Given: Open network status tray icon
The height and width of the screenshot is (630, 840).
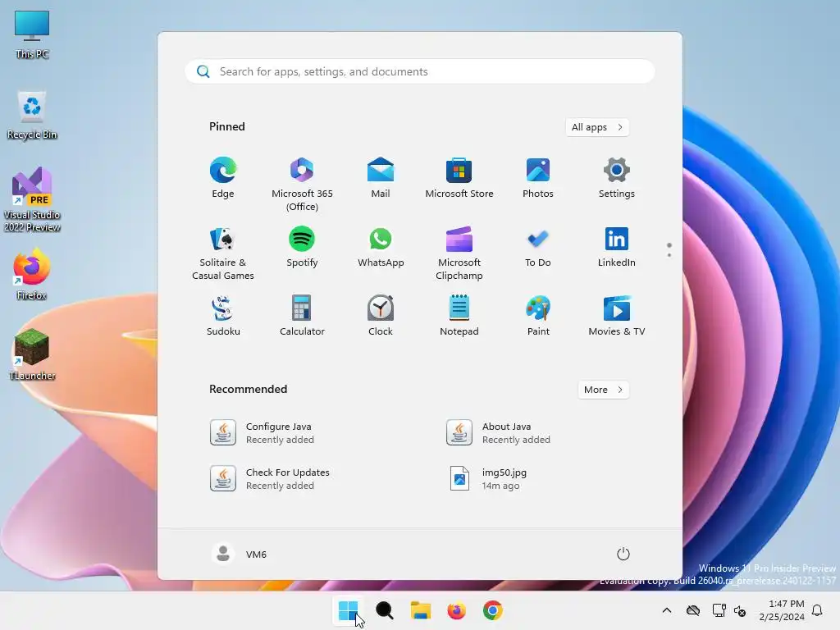Looking at the screenshot, I should [x=719, y=610].
